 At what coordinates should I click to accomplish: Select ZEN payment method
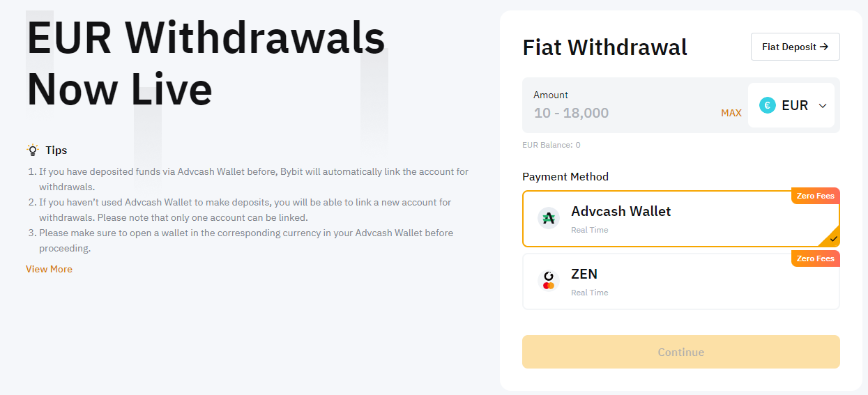pos(681,281)
